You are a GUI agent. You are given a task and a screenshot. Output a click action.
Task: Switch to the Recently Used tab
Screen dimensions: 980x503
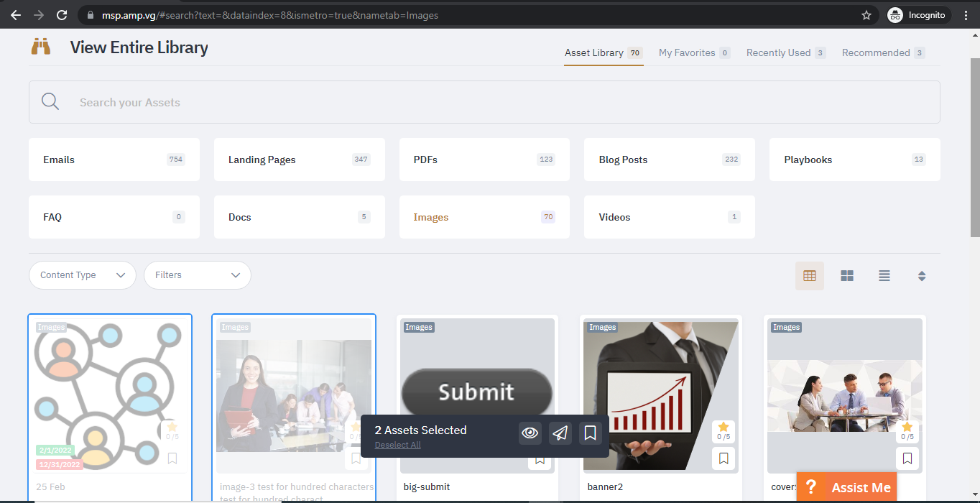point(786,53)
